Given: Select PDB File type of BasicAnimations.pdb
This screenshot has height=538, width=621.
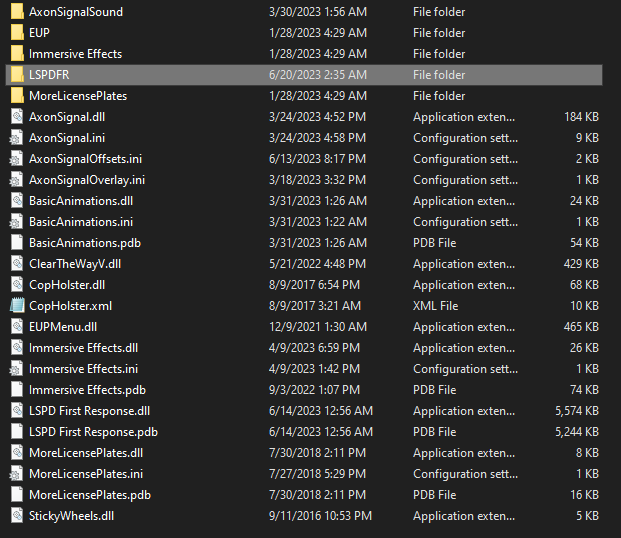Looking at the screenshot, I should 434,243.
